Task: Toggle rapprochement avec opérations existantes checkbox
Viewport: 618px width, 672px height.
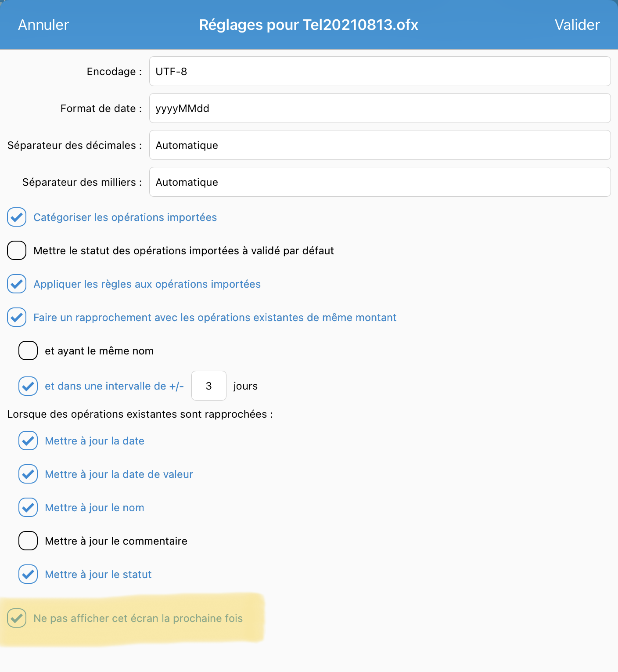Action: pyautogui.click(x=17, y=317)
